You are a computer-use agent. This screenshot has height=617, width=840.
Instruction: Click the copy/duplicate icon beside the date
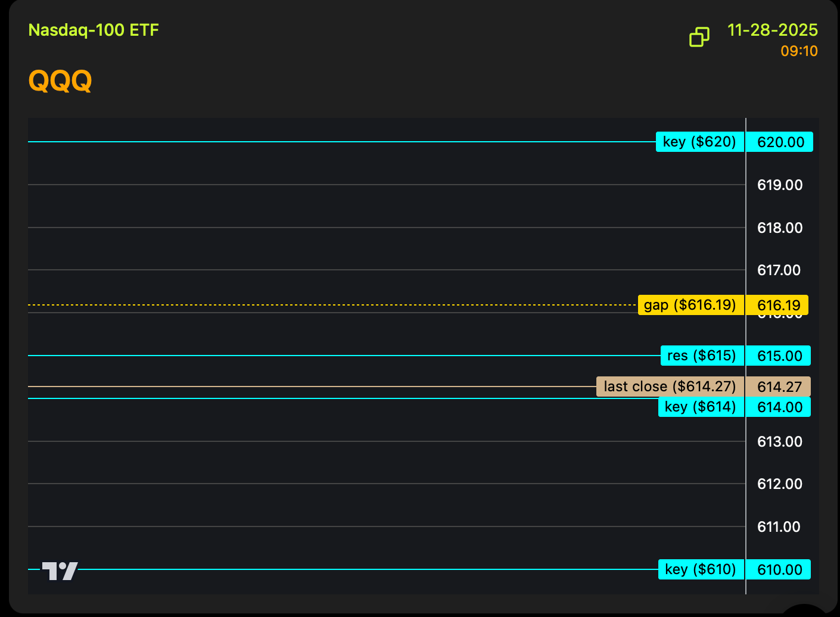pyautogui.click(x=699, y=37)
